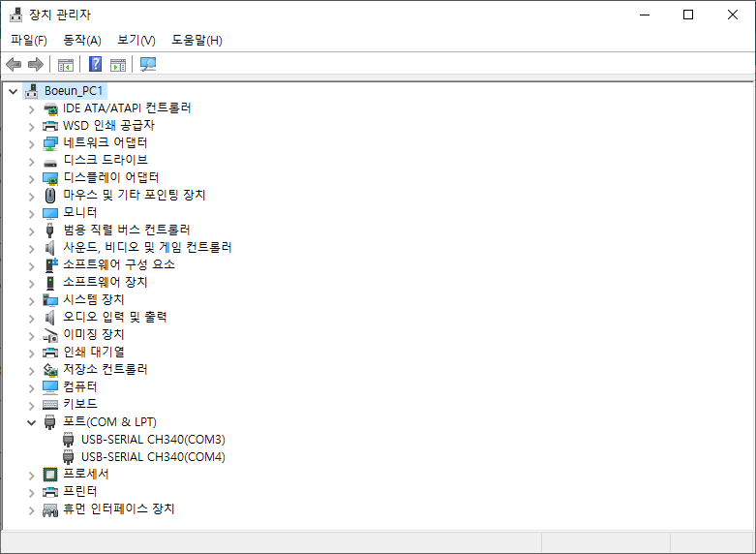Expand the 키보드 node arrow

(31, 406)
